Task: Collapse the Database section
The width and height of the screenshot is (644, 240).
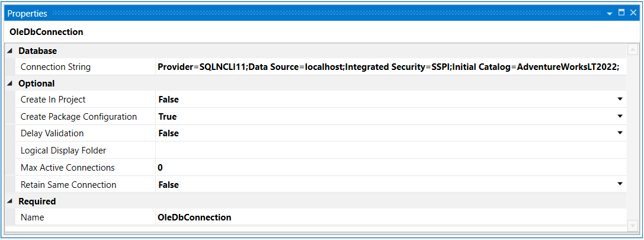Action: click(x=11, y=51)
